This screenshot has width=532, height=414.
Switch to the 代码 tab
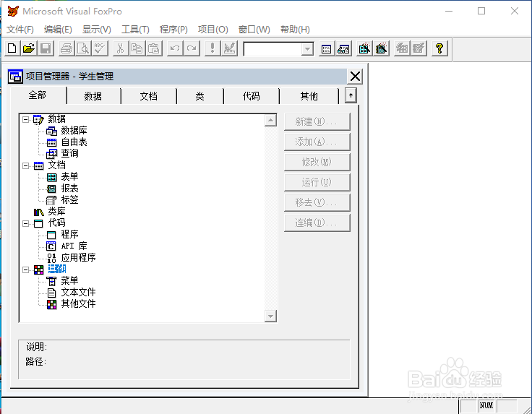pyautogui.click(x=251, y=96)
